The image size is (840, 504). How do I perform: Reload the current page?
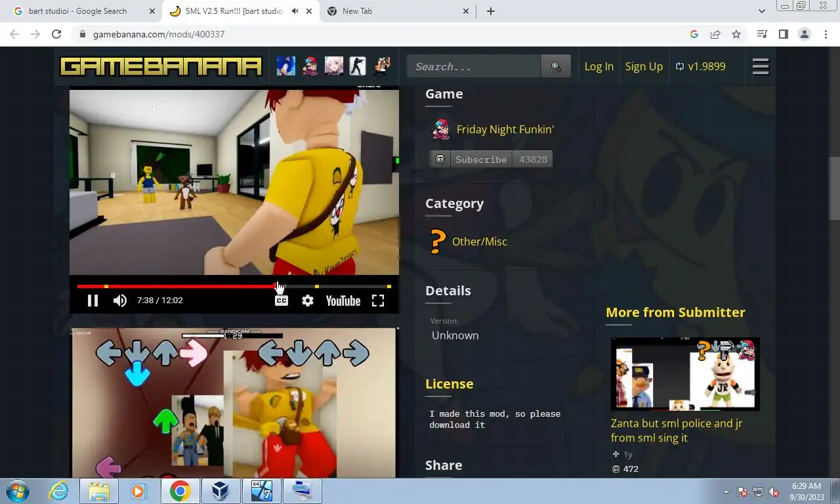tap(56, 34)
